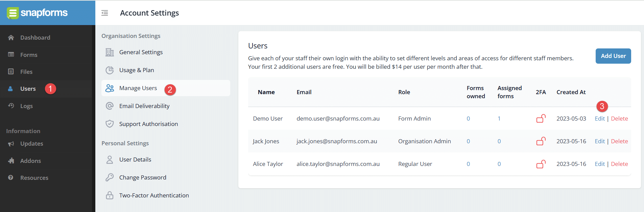The image size is (644, 212).
Task: Click the 2FA unlock icon for Demo User
Action: coord(541,119)
